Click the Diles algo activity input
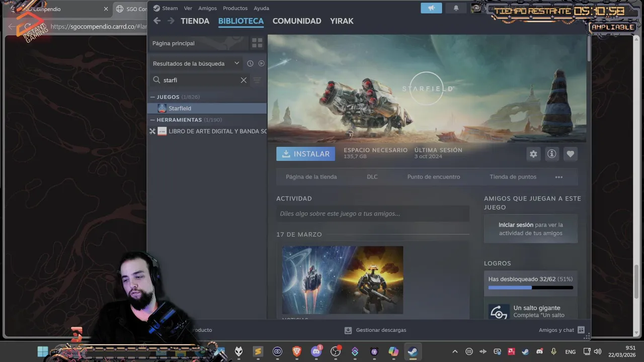644x362 pixels. coord(372,214)
